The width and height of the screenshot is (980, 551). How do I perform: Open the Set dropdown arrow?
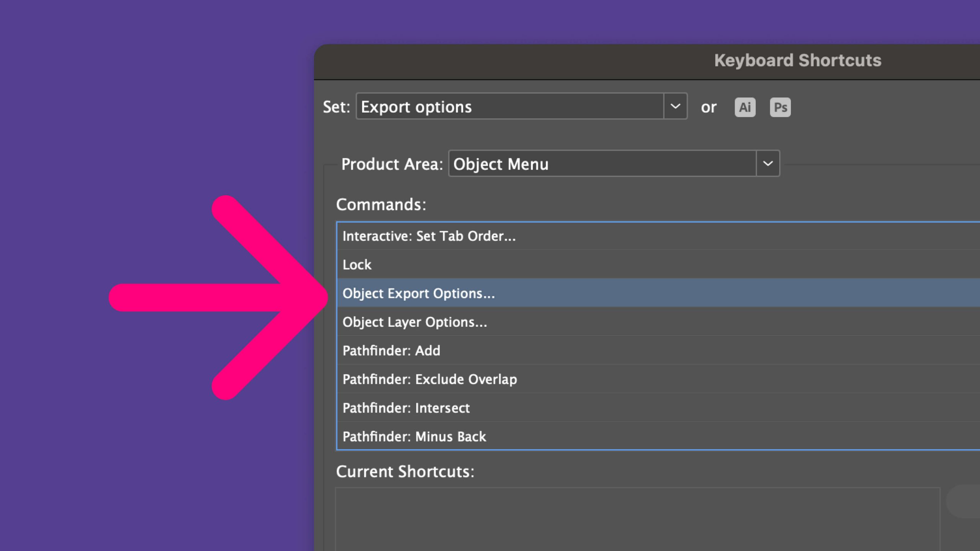pos(675,106)
